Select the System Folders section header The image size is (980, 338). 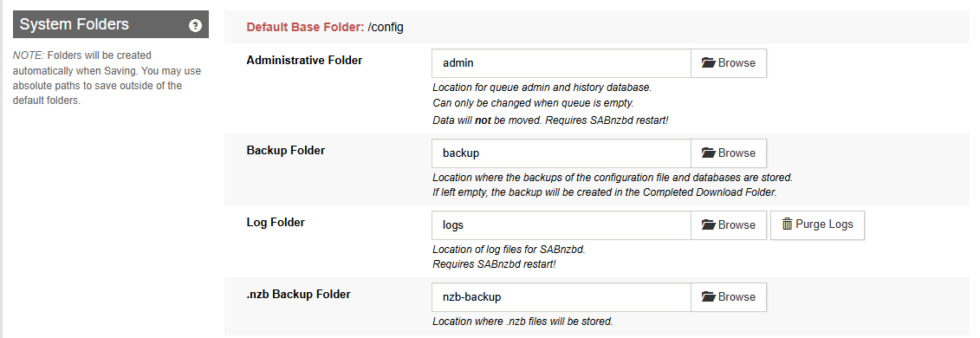[x=111, y=24]
